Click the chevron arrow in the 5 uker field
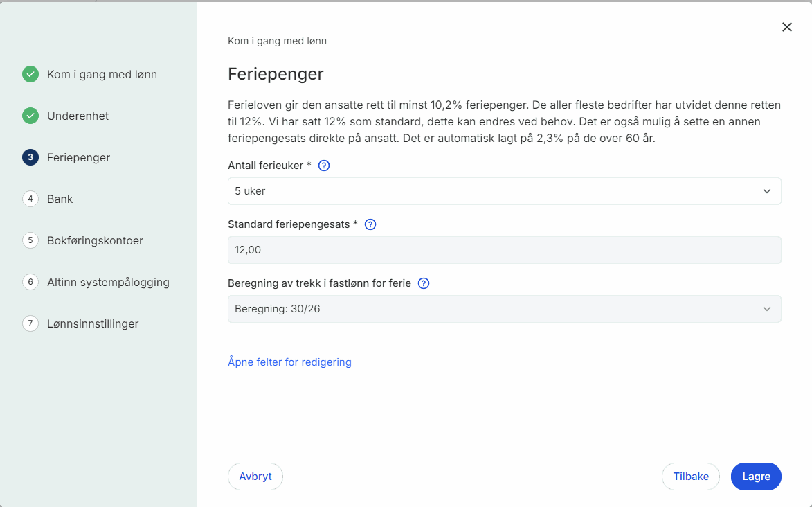 pyautogui.click(x=767, y=191)
